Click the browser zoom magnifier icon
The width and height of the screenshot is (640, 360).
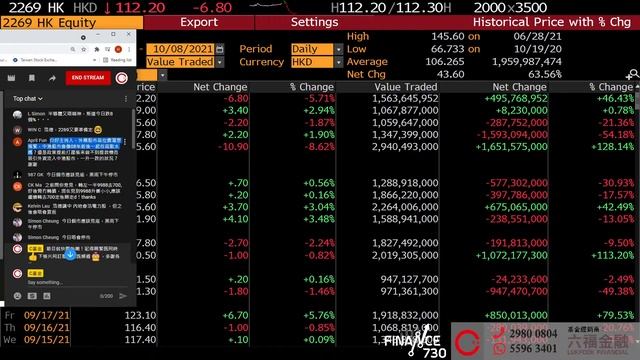point(73,49)
